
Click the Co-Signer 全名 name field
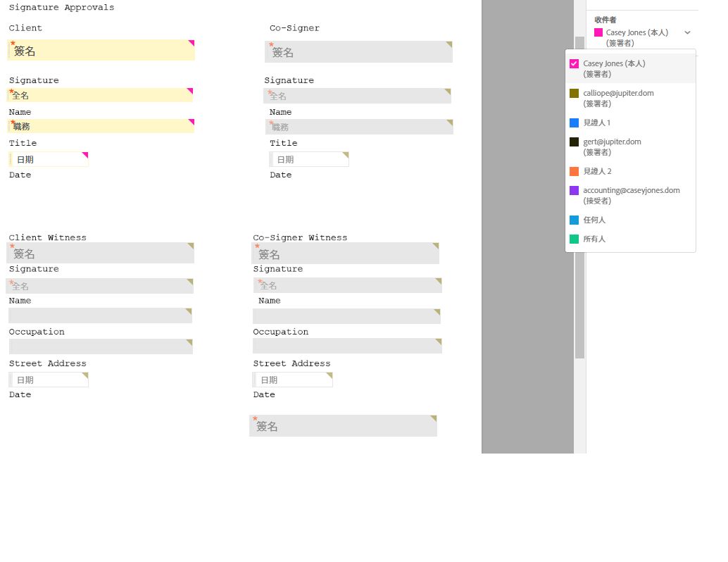(358, 96)
